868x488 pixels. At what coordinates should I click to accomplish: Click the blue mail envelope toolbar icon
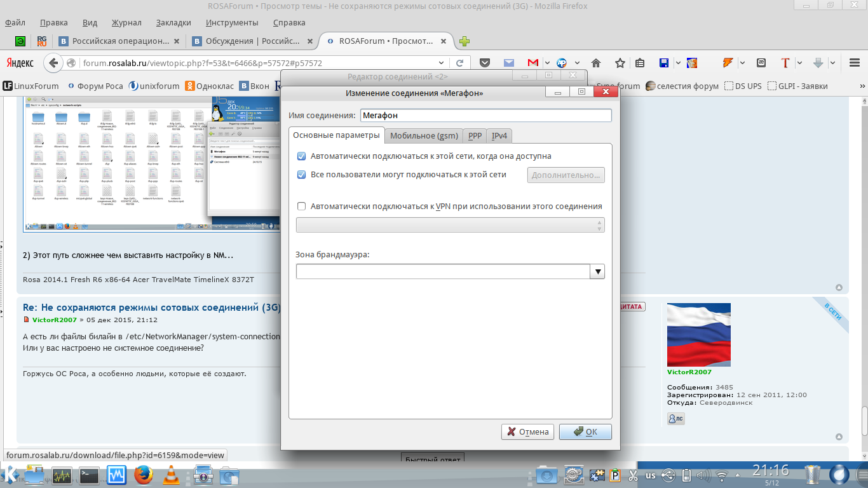[x=508, y=63]
